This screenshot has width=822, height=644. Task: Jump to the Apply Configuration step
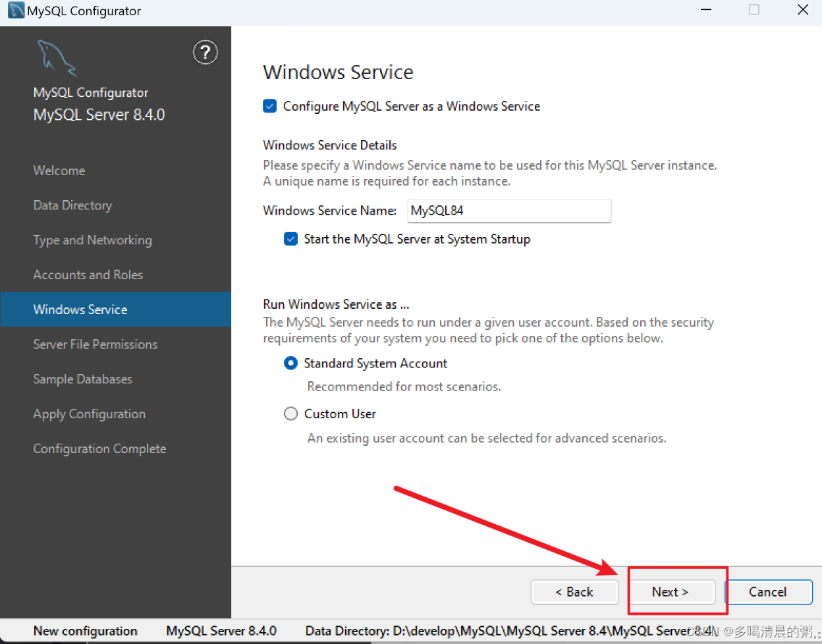[x=89, y=414]
